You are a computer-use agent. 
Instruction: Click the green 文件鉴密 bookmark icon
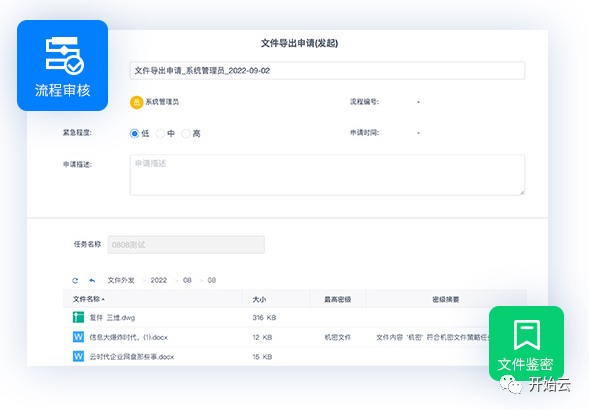pyautogui.click(x=527, y=334)
